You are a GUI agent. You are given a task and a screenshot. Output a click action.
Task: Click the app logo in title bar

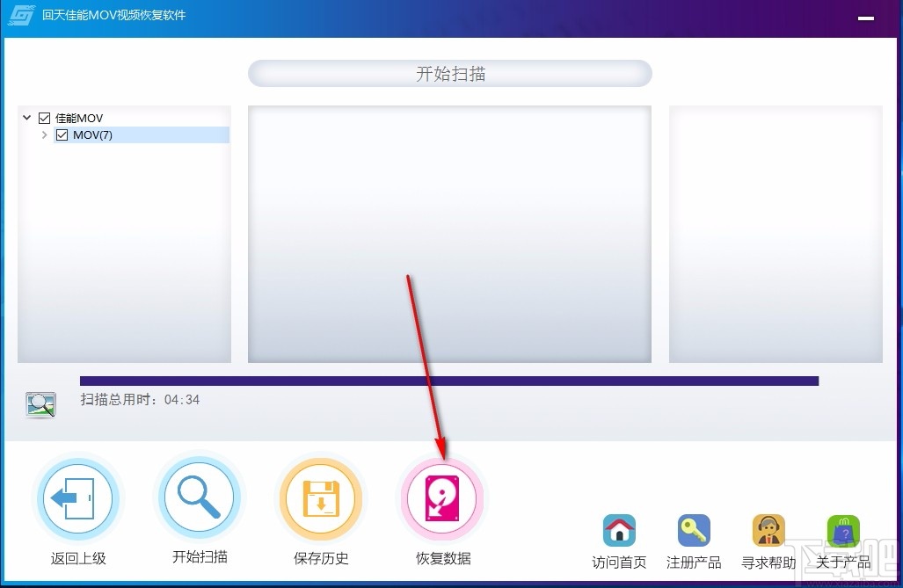[x=21, y=15]
